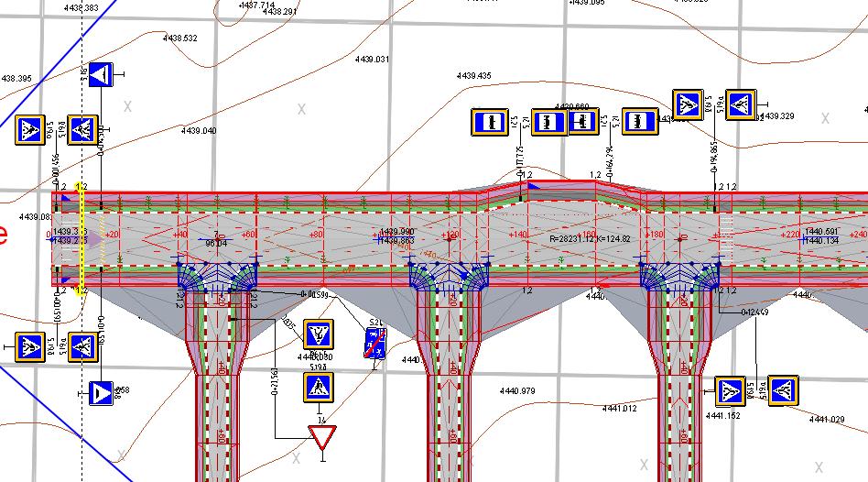The width and height of the screenshot is (868, 482).
Task: Select the white zebra crosswalk near station +220
Action: 725,238
